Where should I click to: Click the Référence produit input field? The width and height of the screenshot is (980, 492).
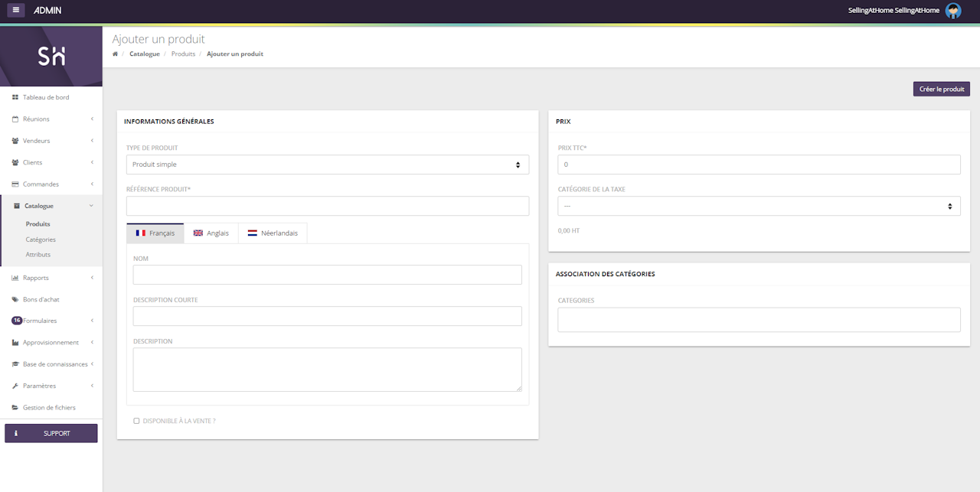[x=327, y=206]
